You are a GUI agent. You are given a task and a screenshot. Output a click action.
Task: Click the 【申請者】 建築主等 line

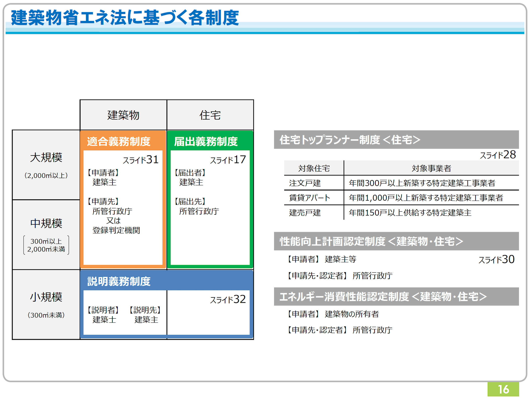322,259
